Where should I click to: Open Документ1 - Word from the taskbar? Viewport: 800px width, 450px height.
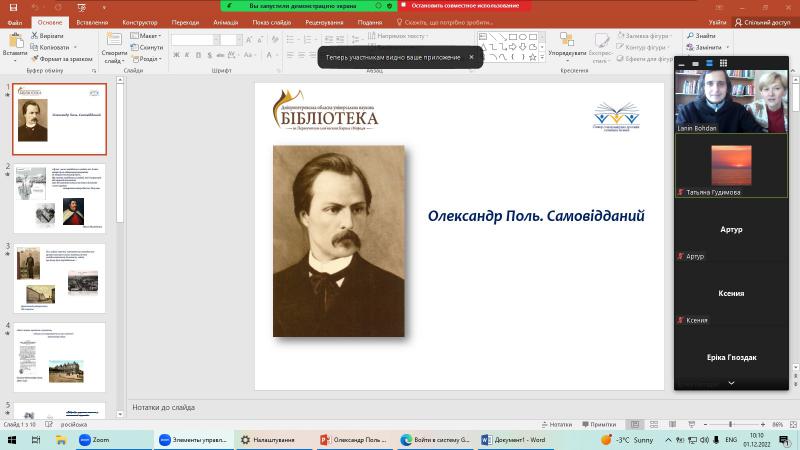coord(514,439)
